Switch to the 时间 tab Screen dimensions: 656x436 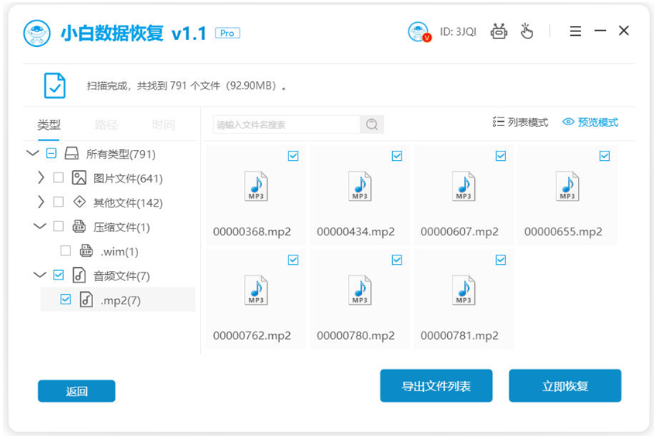[163, 125]
